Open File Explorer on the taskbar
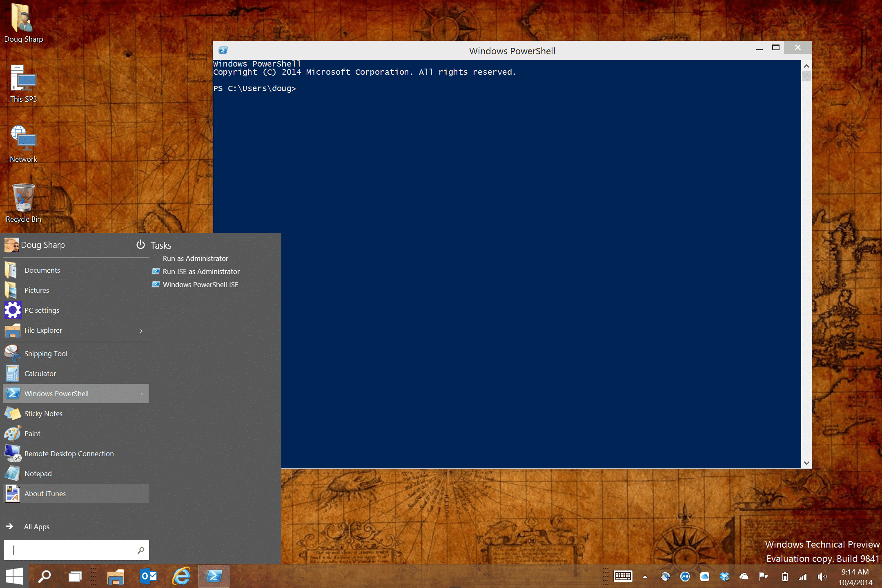 point(116,576)
